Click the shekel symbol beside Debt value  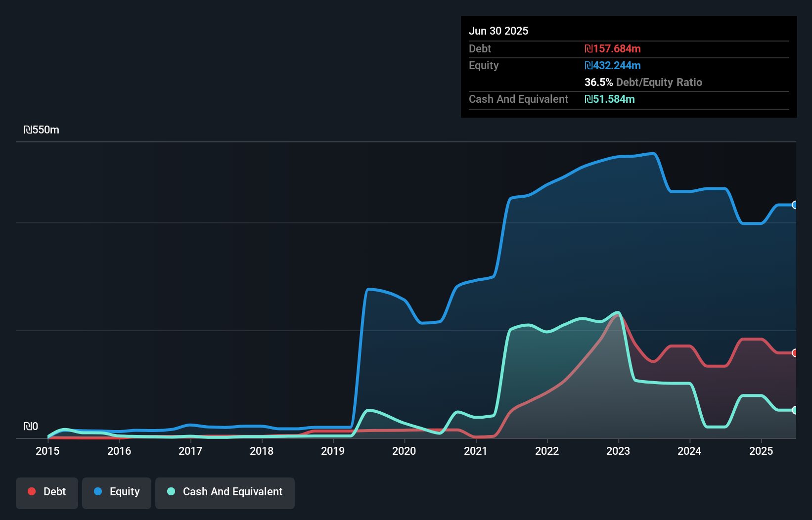tap(588, 48)
